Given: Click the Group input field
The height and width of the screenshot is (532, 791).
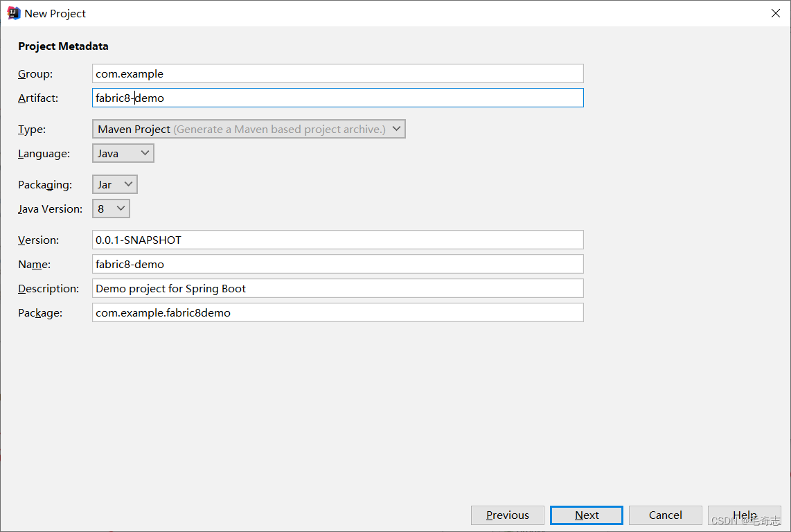Looking at the screenshot, I should [x=337, y=73].
